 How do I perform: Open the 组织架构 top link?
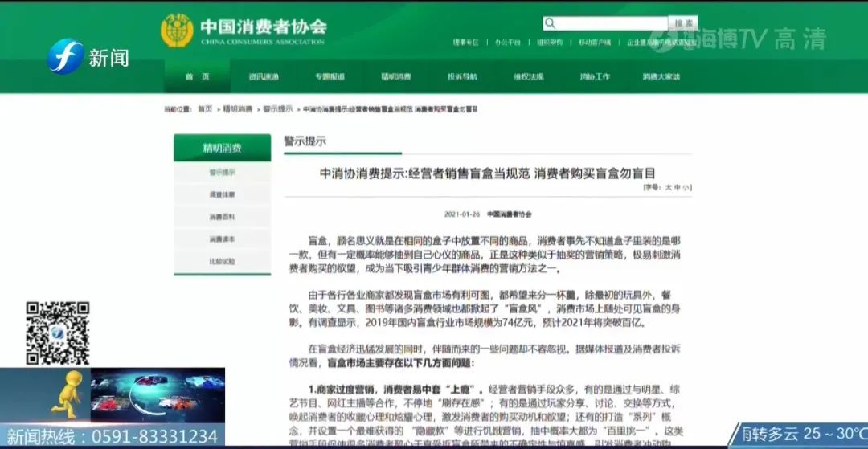click(x=550, y=42)
